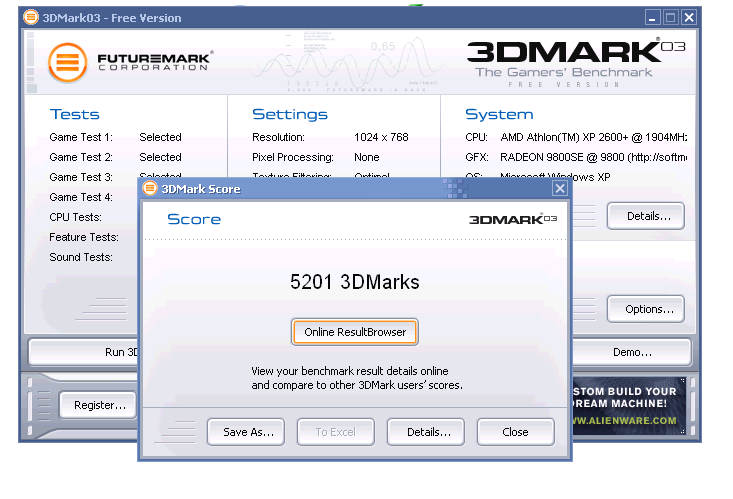Click Selected status for Game Test 2
Viewport: 733px width, 499px height.
(x=160, y=157)
